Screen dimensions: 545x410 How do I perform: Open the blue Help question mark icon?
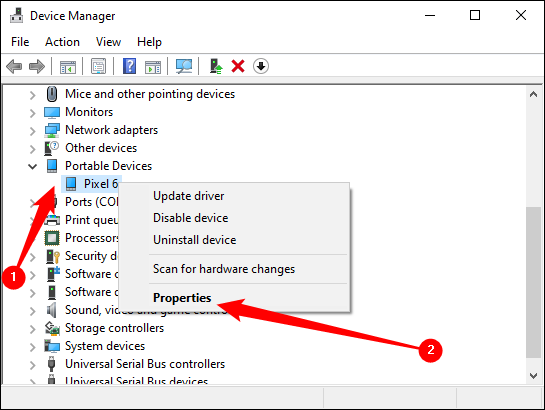click(x=129, y=66)
